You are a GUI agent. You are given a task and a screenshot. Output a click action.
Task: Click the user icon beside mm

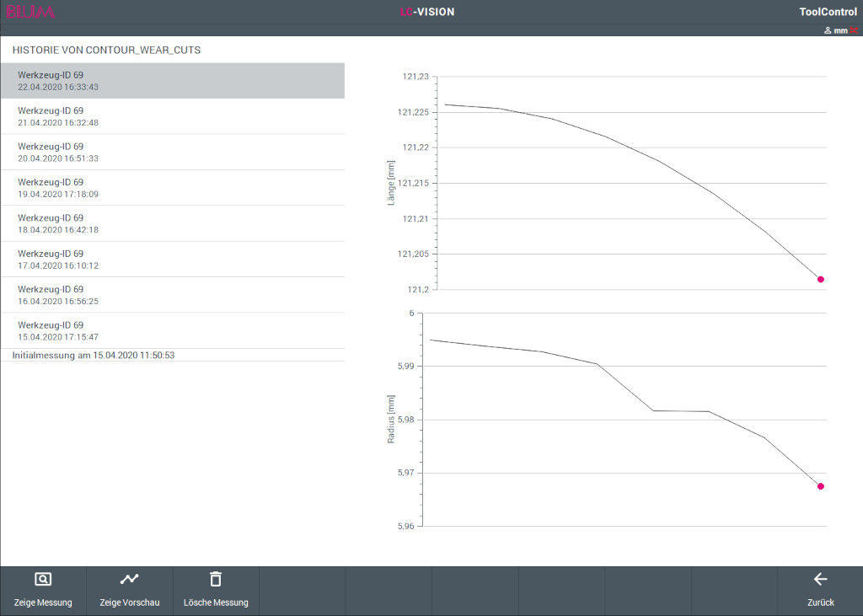[828, 31]
